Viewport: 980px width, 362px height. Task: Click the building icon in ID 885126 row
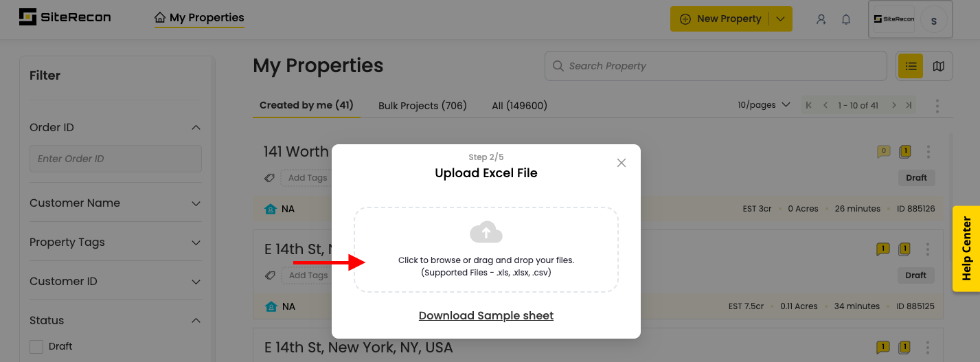pos(271,209)
